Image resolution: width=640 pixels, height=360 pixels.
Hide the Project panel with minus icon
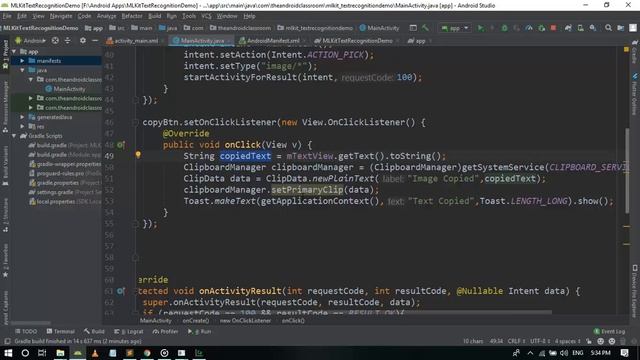point(95,41)
